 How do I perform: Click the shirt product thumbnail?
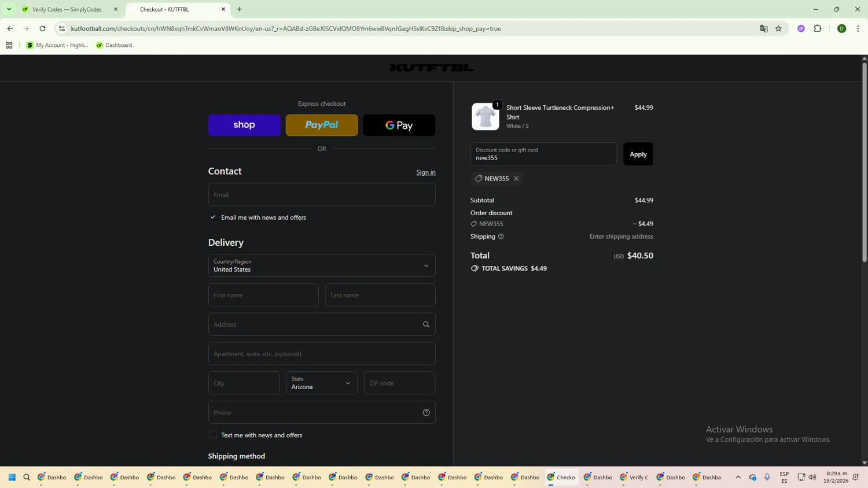tap(485, 117)
